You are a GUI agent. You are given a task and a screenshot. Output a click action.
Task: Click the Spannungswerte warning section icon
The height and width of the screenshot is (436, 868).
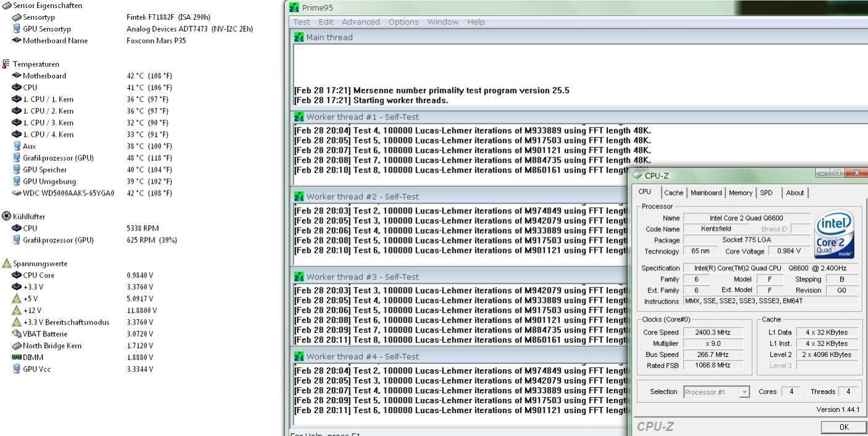coord(6,263)
